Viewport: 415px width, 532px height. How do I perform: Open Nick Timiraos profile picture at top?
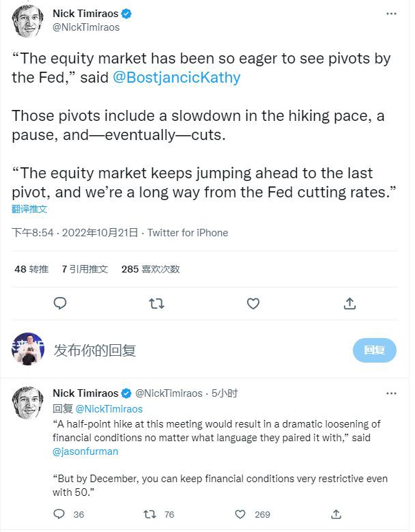click(x=28, y=21)
